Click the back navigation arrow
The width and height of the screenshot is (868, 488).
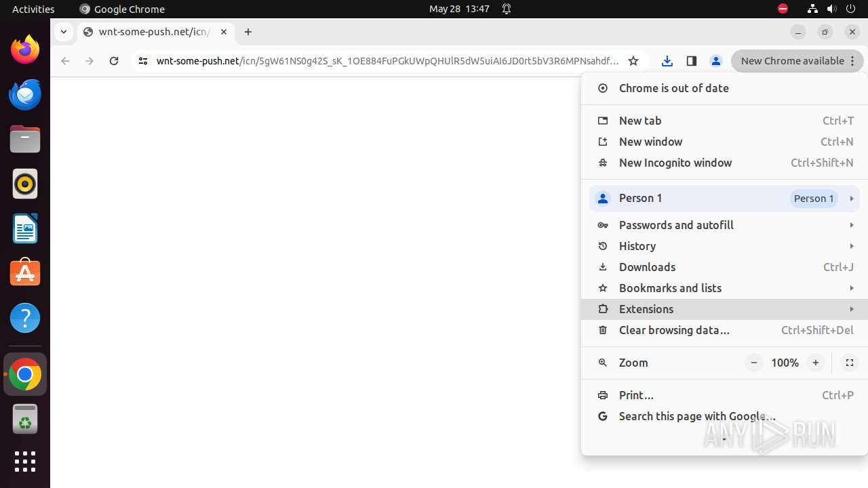click(x=65, y=61)
